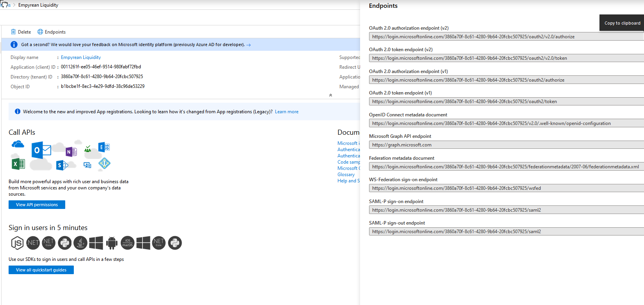Select the green people group icon under Call APIs
This screenshot has width=644, height=305.
(87, 149)
